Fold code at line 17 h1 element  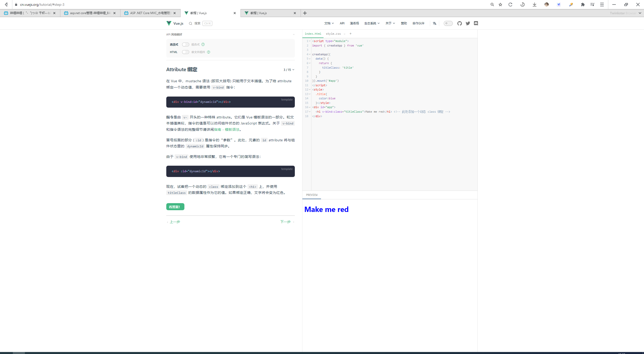[310, 112]
